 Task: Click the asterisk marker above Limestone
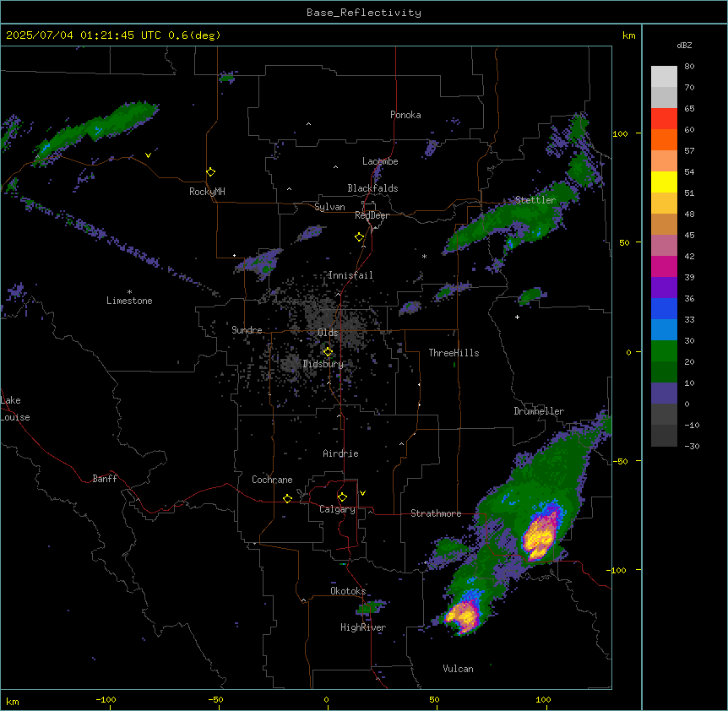(x=129, y=291)
